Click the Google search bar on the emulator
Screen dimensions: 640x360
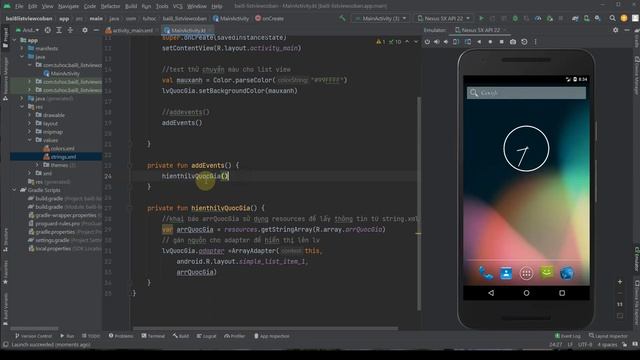point(526,93)
